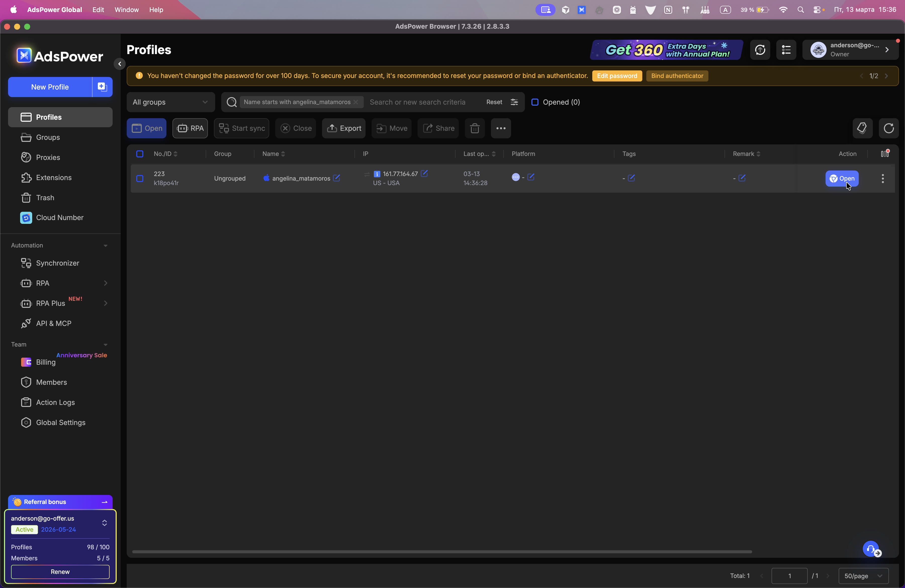Click the customer support headset icon
Viewport: 905px width, 588px height.
(870, 549)
